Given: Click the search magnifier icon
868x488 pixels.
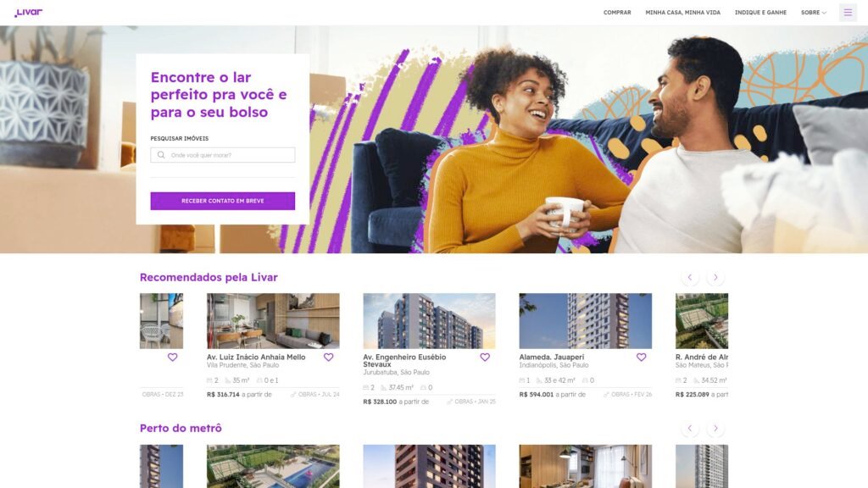Looking at the screenshot, I should 161,155.
